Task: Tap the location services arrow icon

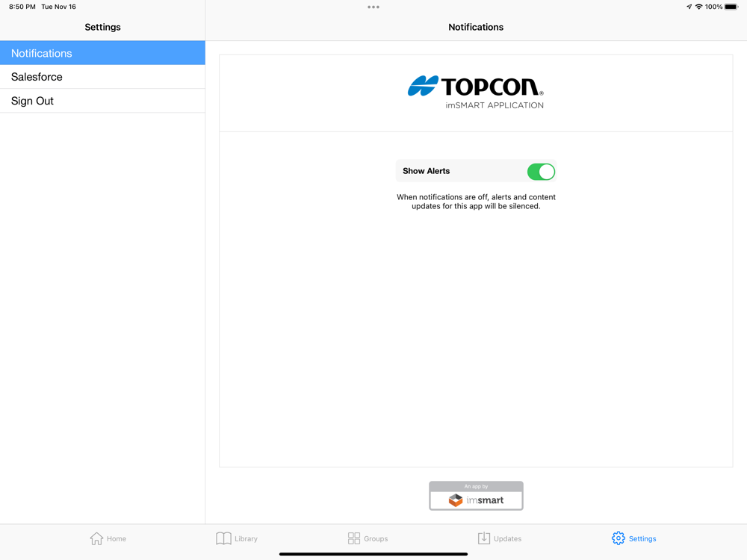Action: pyautogui.click(x=689, y=7)
